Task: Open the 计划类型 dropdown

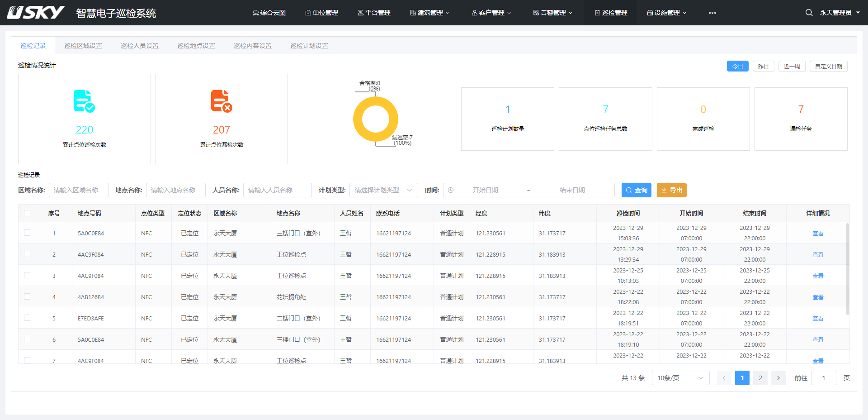Action: [x=383, y=190]
